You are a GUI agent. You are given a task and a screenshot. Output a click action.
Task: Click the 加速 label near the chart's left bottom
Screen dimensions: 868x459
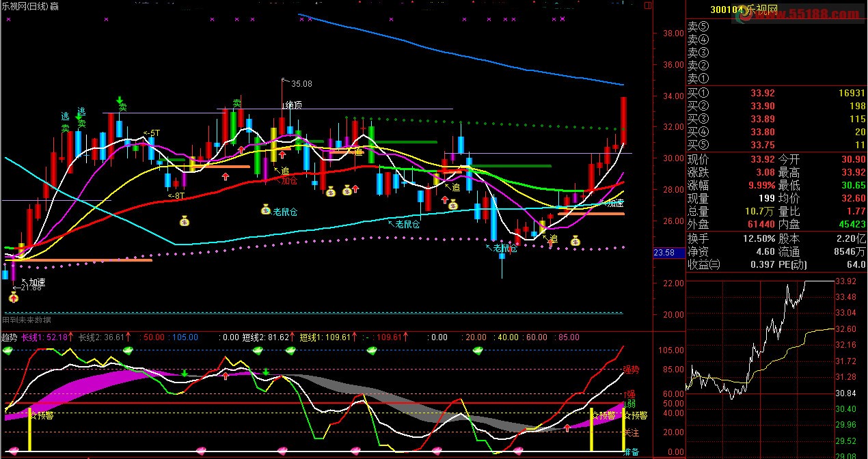(x=36, y=281)
